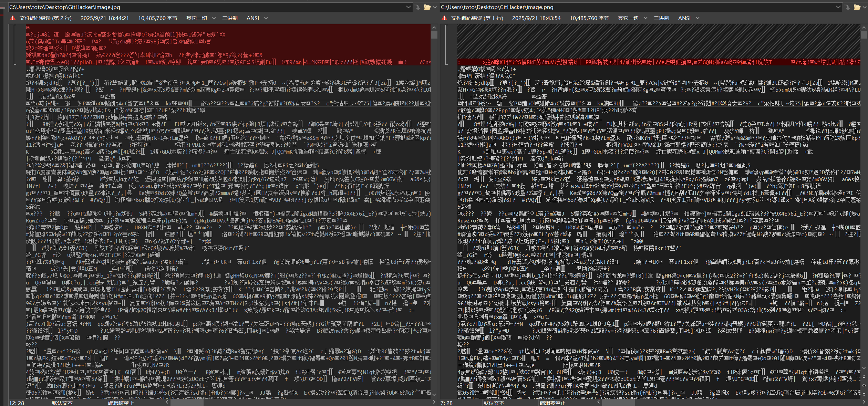Click the left pane's vertical scrollbar up arrow
Viewport: 868px width, 406px height.
434,27
